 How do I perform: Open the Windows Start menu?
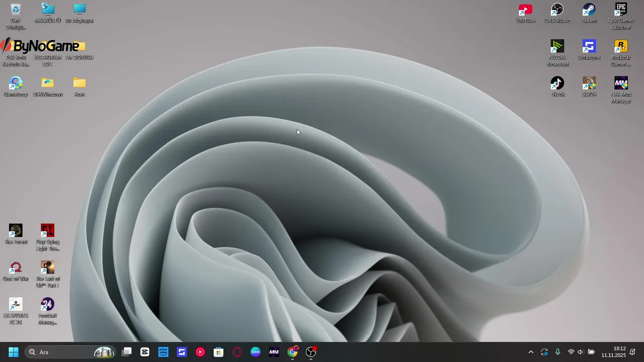click(14, 352)
